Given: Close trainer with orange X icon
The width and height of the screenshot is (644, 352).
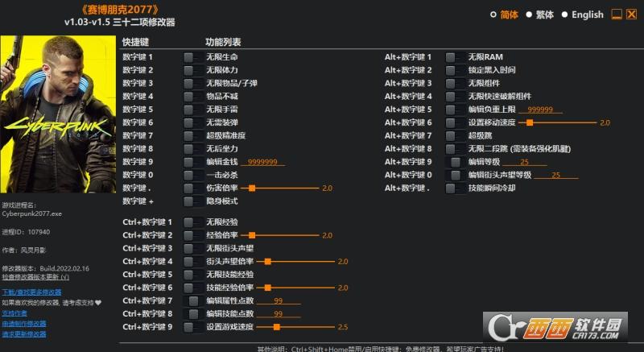Looking at the screenshot, I should tap(631, 14).
